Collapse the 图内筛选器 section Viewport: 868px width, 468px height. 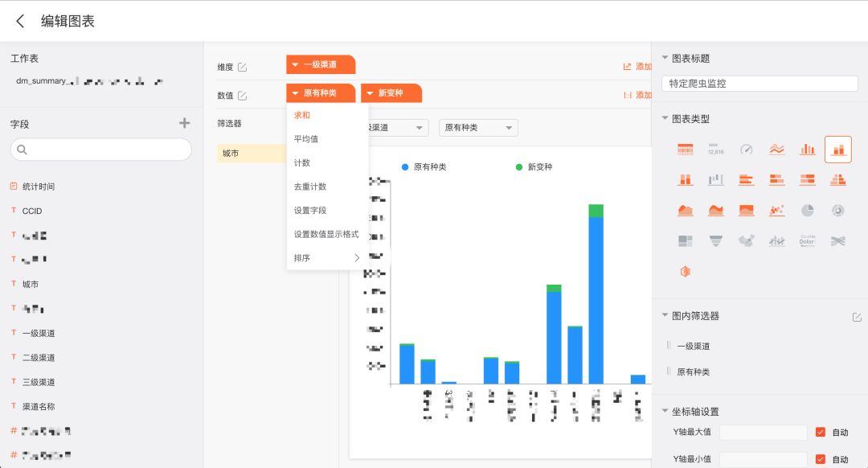665,315
